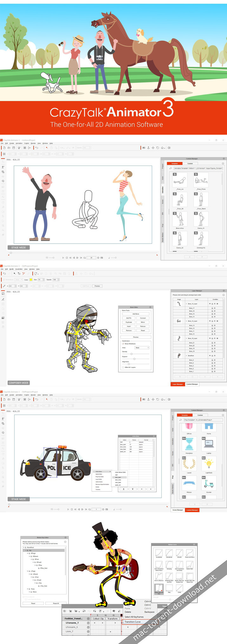Screen dimensions: 227x644
Task: Click Add Bone button in Bone Editor
Action: pos(136,314)
